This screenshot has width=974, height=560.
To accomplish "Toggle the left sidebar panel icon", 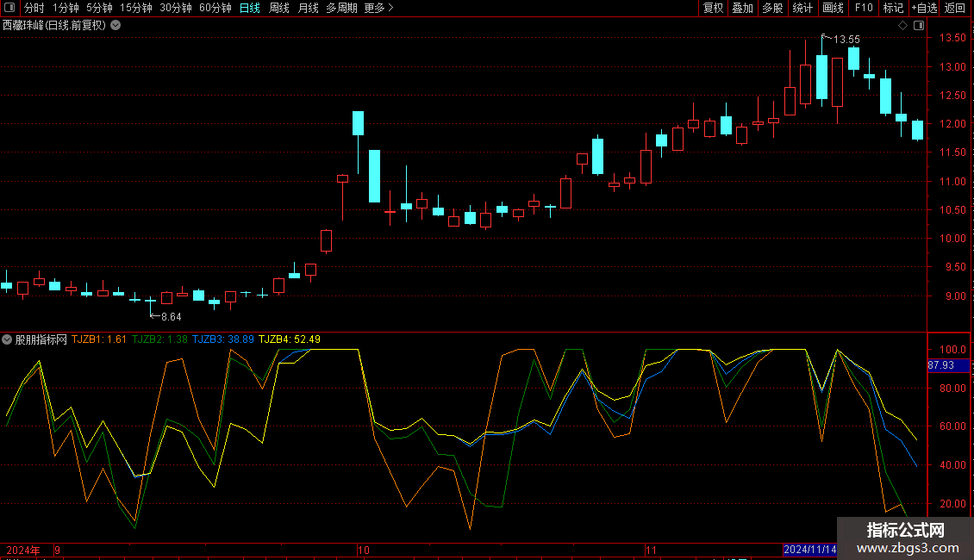I will point(9,8).
